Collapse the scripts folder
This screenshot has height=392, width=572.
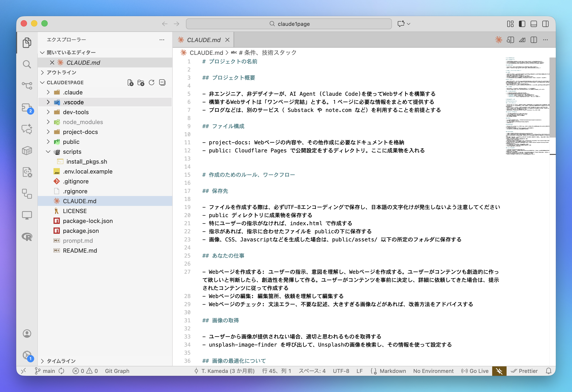[x=72, y=152]
